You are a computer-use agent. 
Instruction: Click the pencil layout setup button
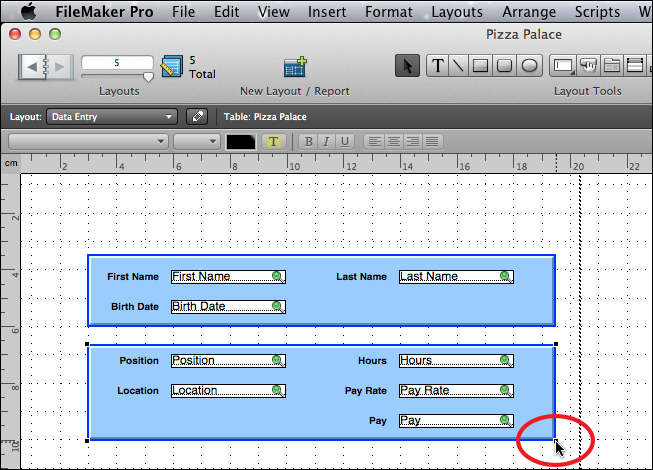(x=197, y=117)
